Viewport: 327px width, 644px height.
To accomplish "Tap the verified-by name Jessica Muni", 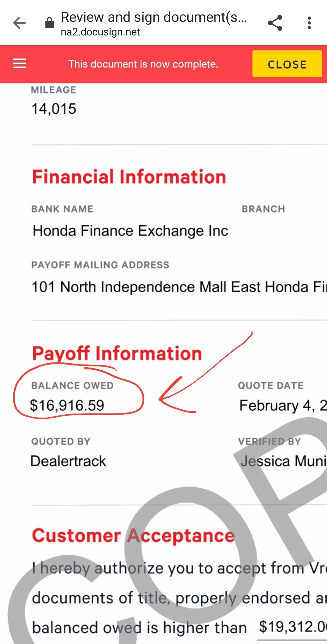I will [283, 461].
